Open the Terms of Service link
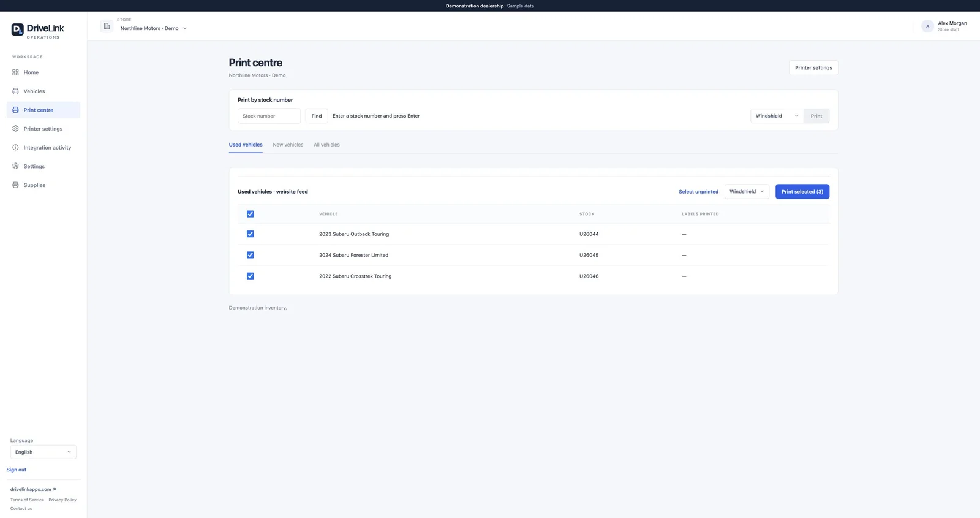Image resolution: width=980 pixels, height=518 pixels. tap(27, 500)
